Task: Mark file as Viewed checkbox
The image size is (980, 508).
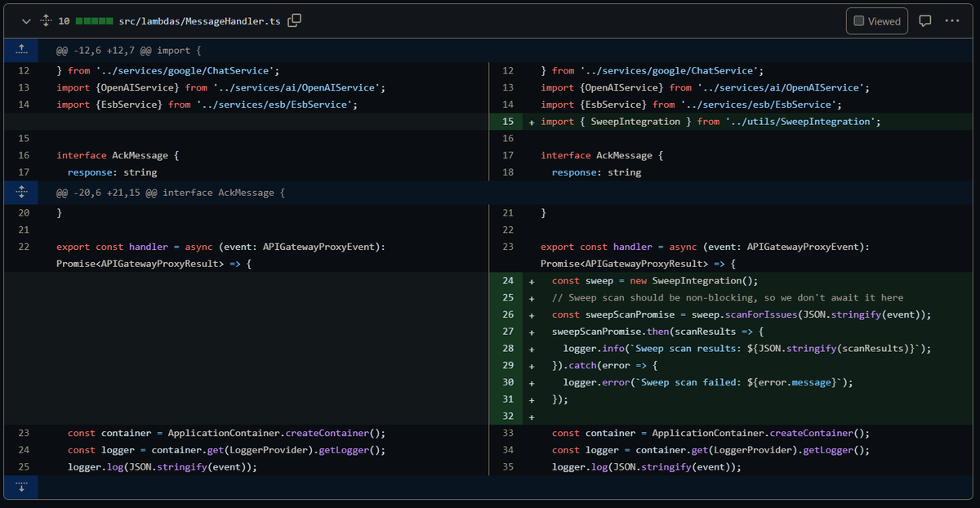Action: pos(877,21)
